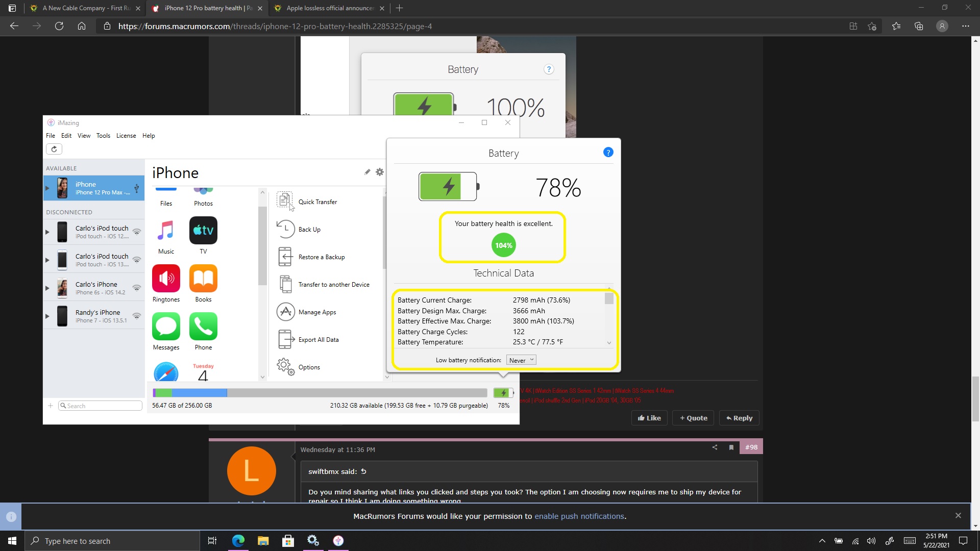Click technical data scroll down arrow

pos(609,343)
